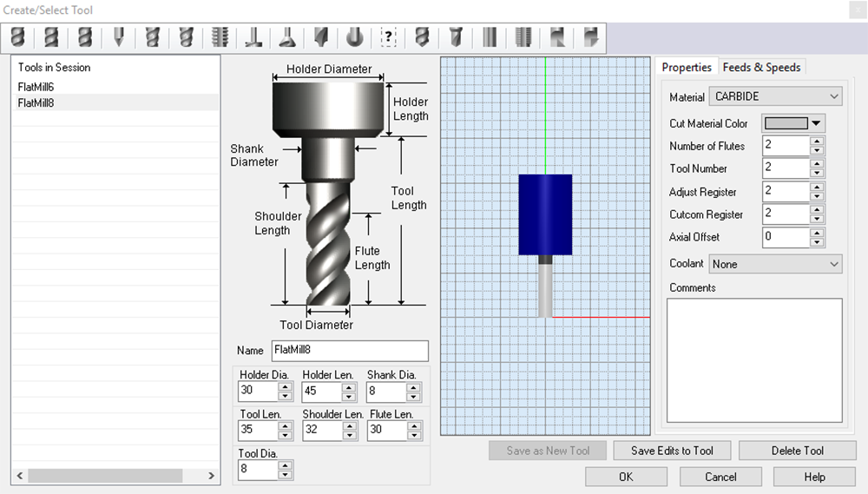Image resolution: width=868 pixels, height=494 pixels.
Task: Confirm with the OK button
Action: pyautogui.click(x=626, y=477)
